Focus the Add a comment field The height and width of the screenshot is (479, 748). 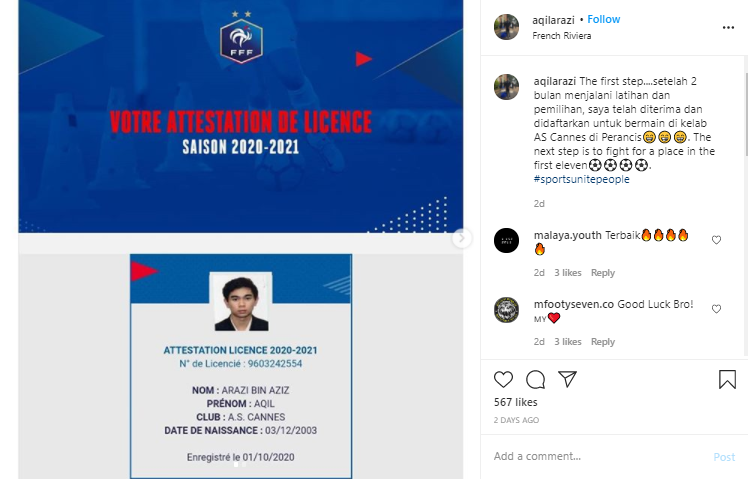point(599,457)
